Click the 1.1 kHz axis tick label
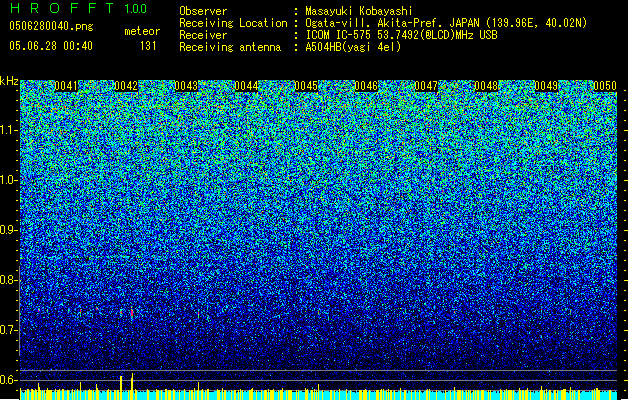 [8, 130]
